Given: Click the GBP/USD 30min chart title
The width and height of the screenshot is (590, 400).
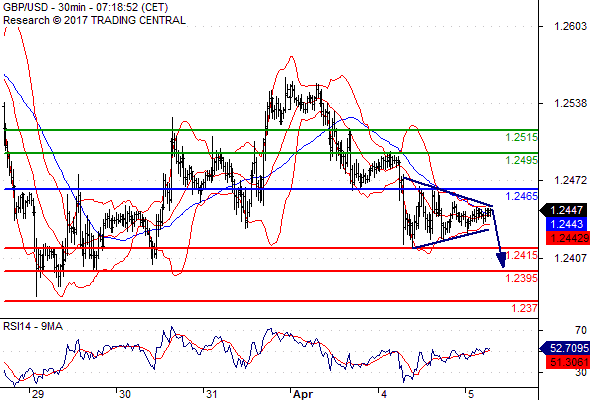Looking at the screenshot, I should (x=85, y=7).
